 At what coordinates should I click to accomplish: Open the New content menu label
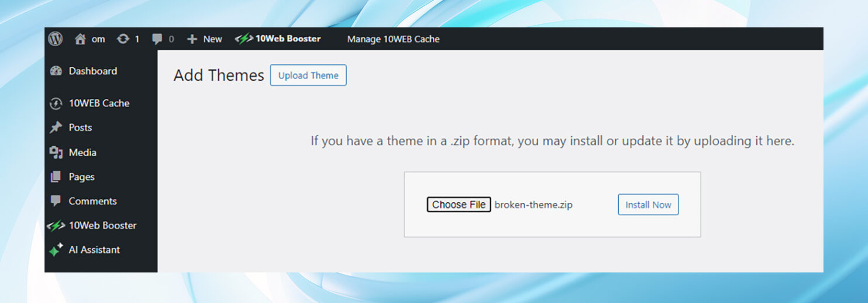pos(212,39)
